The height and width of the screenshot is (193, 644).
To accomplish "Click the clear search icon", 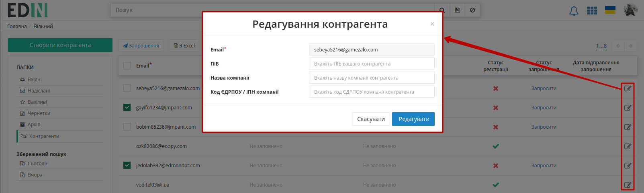I will [x=472, y=10].
